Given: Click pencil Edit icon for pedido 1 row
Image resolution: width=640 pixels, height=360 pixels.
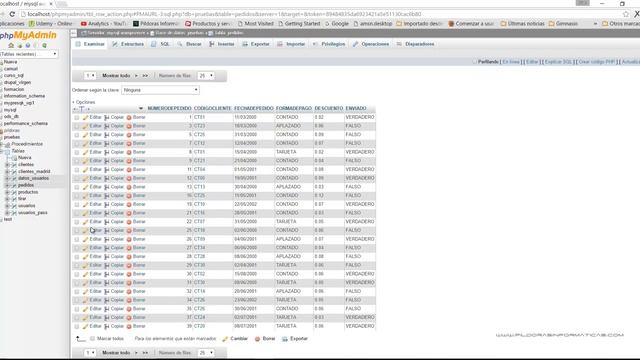Looking at the screenshot, I should click(85, 118).
